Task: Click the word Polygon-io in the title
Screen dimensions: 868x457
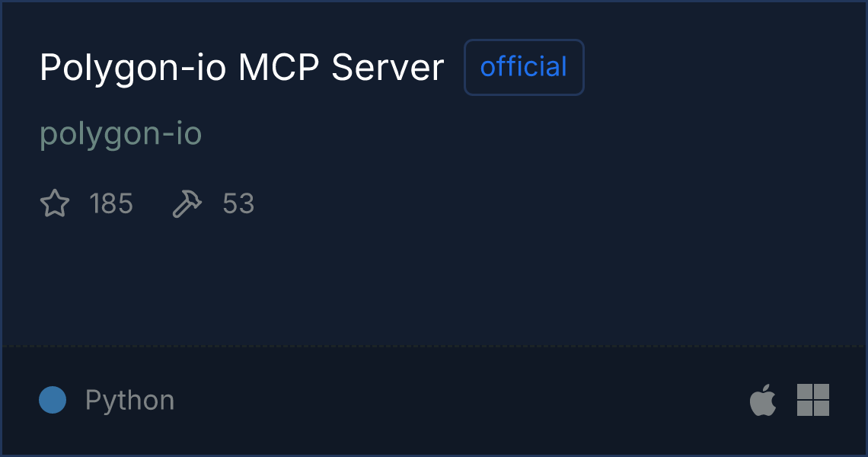Action: click(132, 68)
